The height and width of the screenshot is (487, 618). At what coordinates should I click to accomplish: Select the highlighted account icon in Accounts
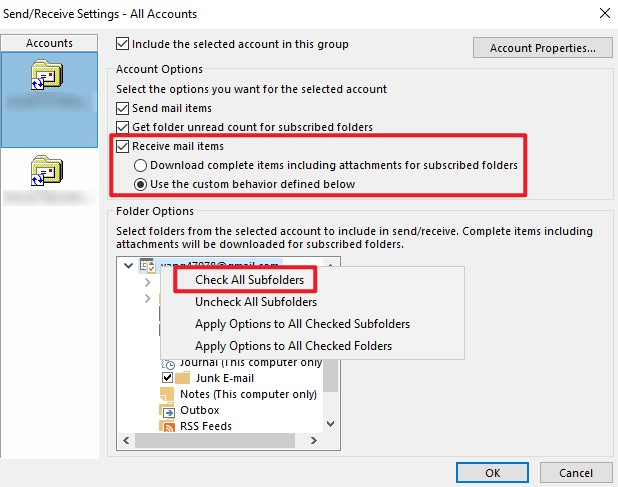tap(47, 74)
